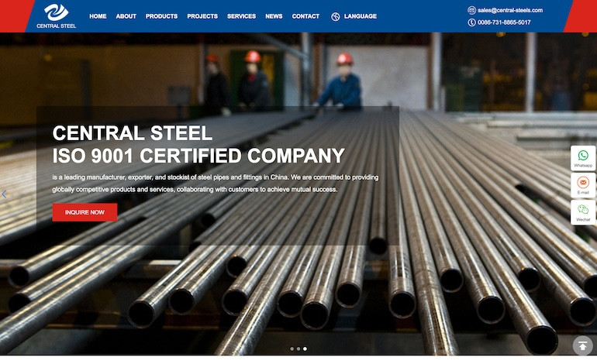Expand the LANGUAGE selector

[361, 16]
